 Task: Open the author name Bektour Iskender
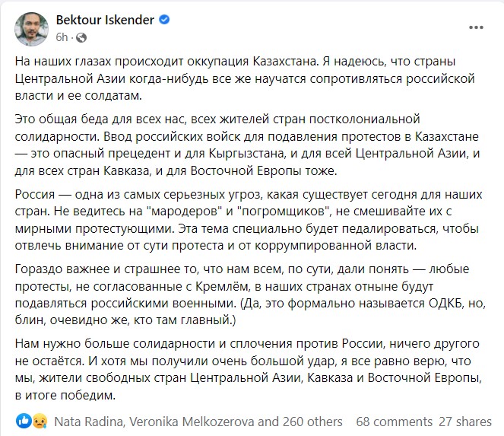click(x=105, y=20)
